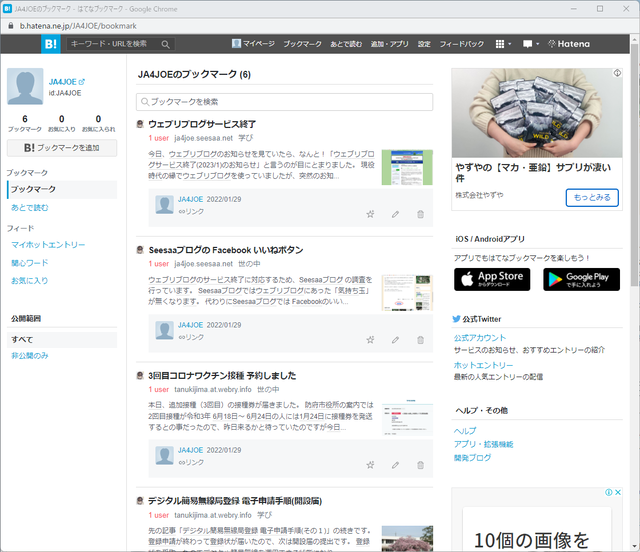Open the 公式アカウント Twitter link
The image size is (640, 552).
480,338
